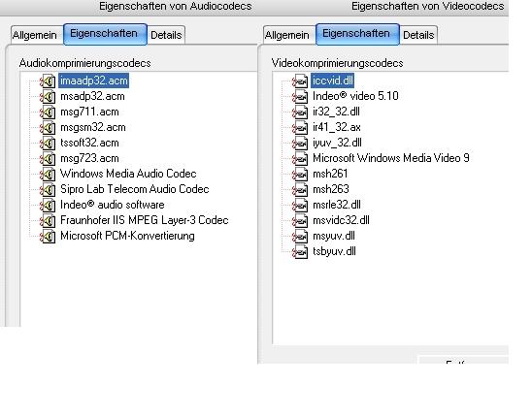
Task: Click the icon beside Windows Media Audio Codec
Action: tap(48, 175)
